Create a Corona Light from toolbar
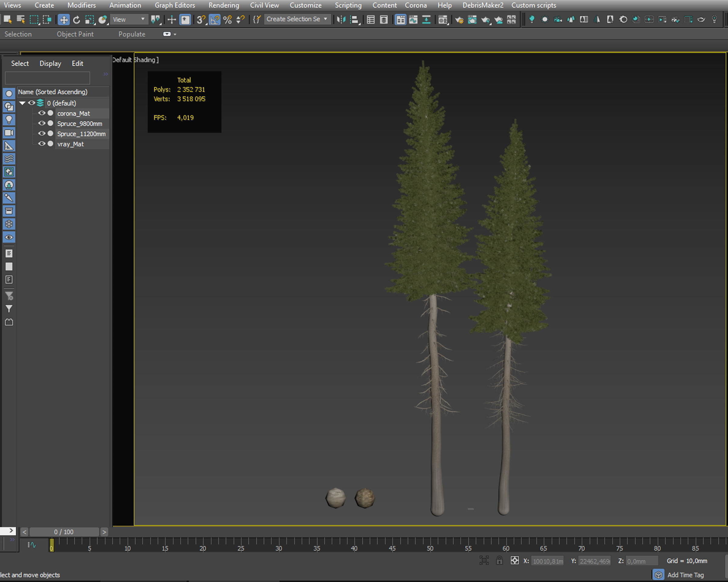Image resolution: width=728 pixels, height=582 pixels. click(x=532, y=20)
